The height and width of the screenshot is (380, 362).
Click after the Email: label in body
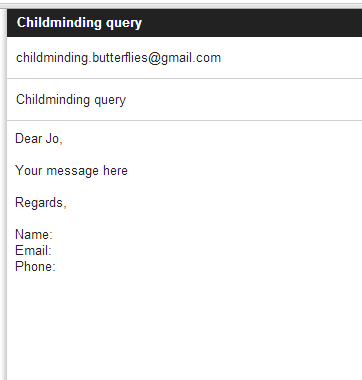point(54,250)
